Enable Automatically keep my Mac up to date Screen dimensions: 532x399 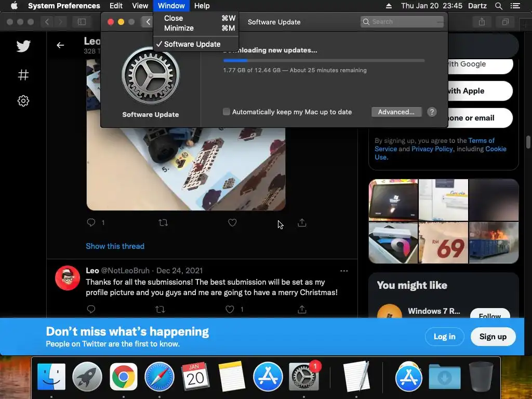coord(227,112)
